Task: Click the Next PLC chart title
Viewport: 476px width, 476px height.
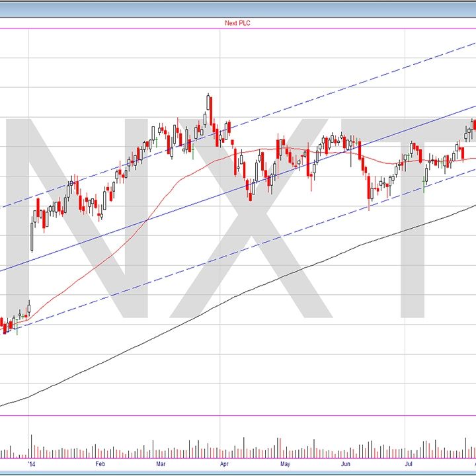Action: 237,23
